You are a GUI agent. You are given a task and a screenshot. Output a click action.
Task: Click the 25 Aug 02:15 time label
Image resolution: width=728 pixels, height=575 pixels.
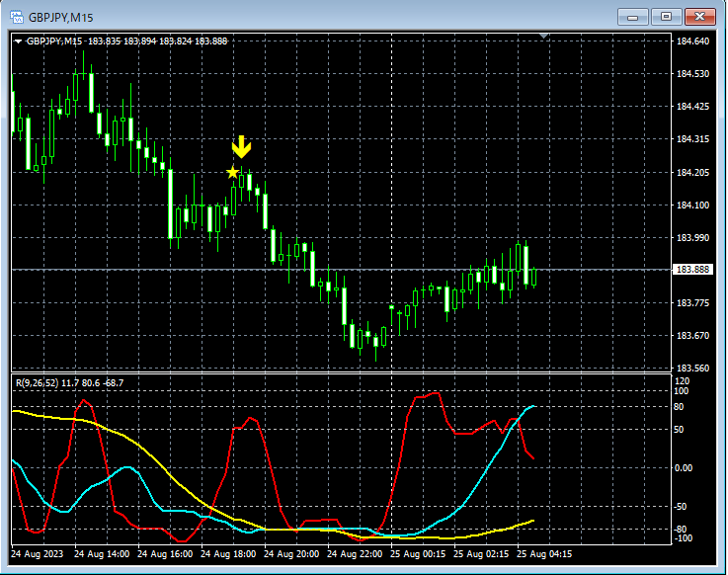(x=480, y=553)
